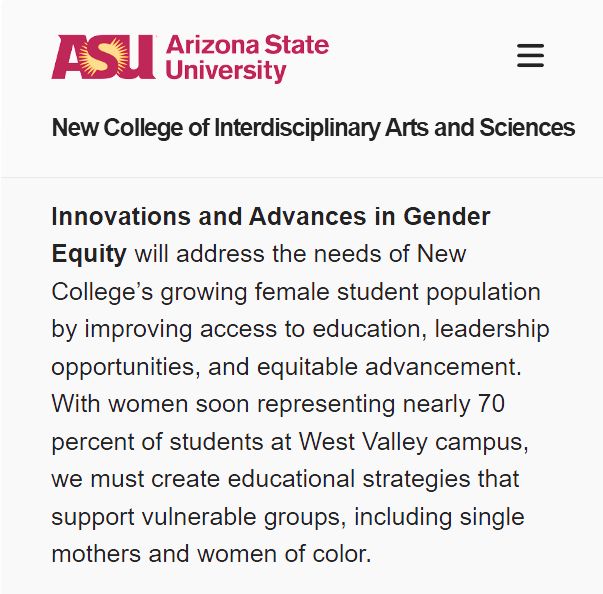Click the phrase "West Valley campus"

click(407, 441)
